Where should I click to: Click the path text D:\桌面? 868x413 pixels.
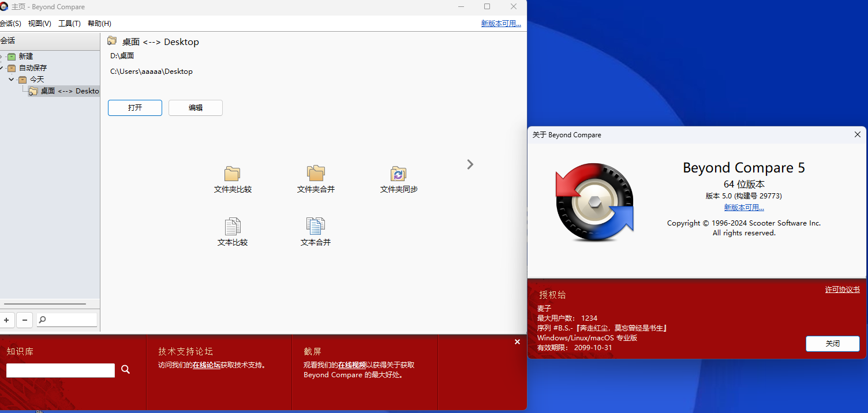[122, 56]
